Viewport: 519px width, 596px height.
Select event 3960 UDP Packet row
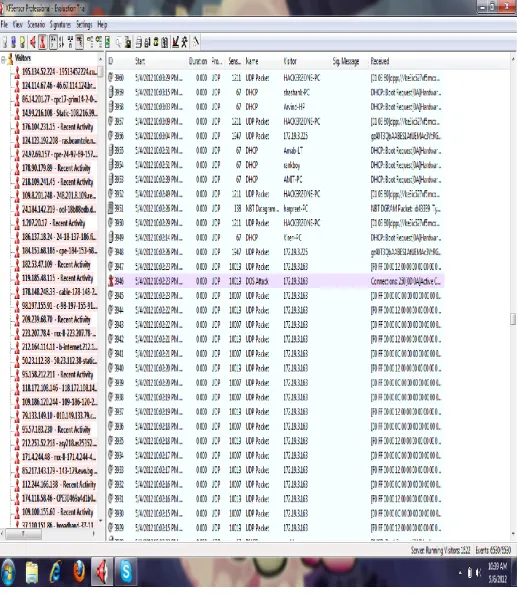pos(276,78)
